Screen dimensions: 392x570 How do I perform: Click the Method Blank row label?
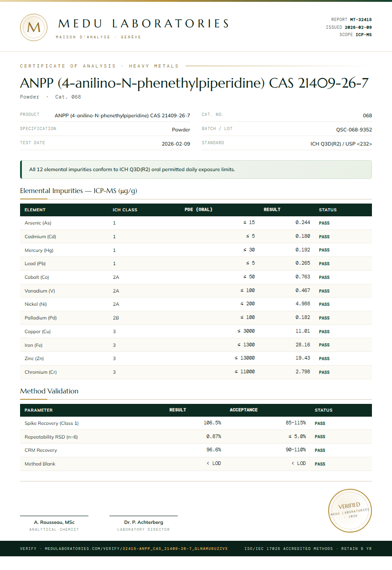tap(40, 464)
